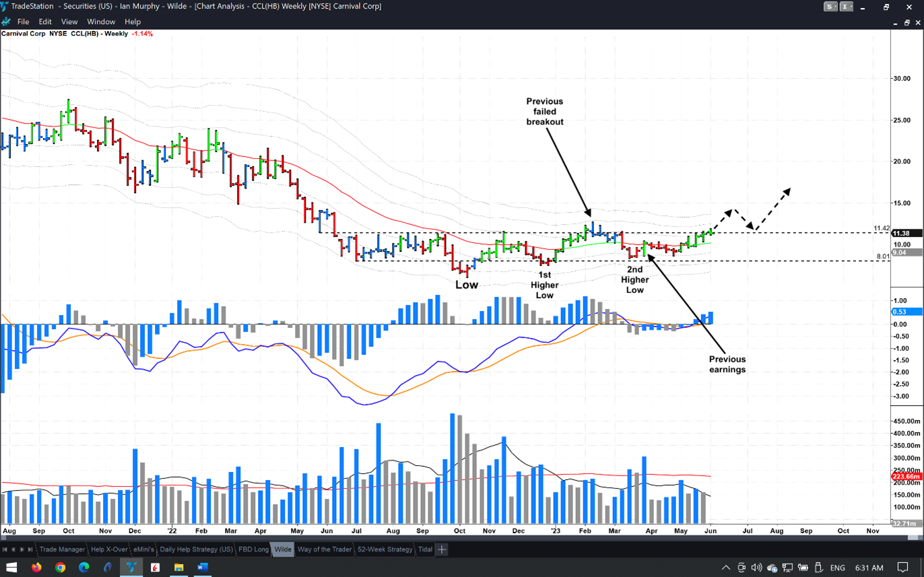The image size is (924, 577).
Task: Click the I status indicator in title bar
Action: pos(846,7)
